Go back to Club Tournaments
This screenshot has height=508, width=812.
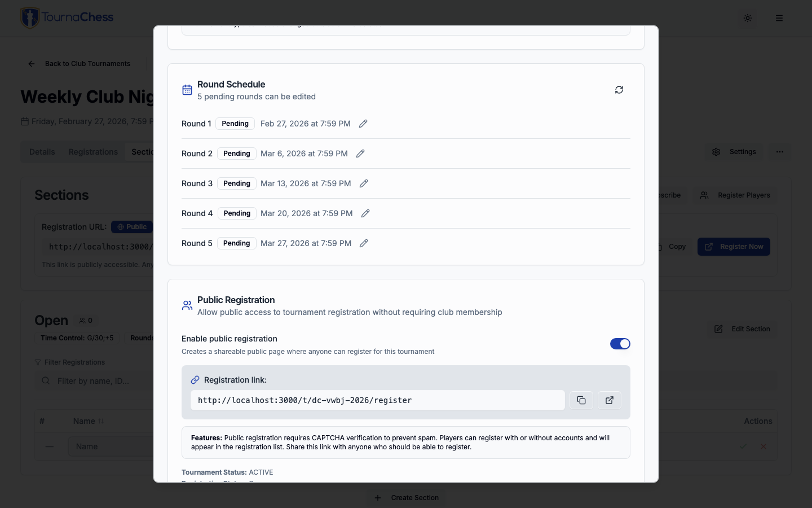tap(80, 64)
